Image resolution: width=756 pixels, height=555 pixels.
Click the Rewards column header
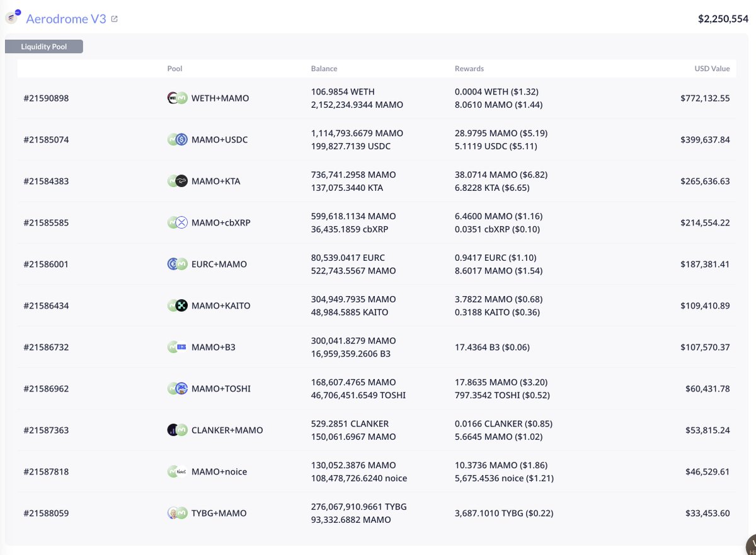469,69
